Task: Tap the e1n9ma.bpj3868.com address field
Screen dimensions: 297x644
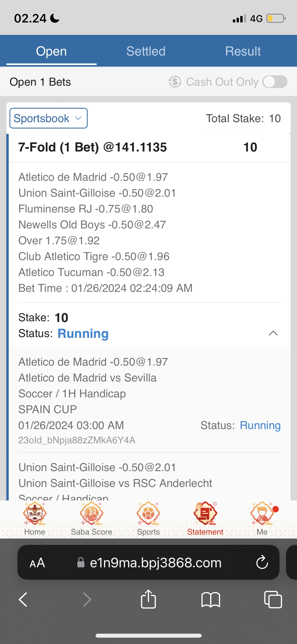Action: click(x=155, y=563)
